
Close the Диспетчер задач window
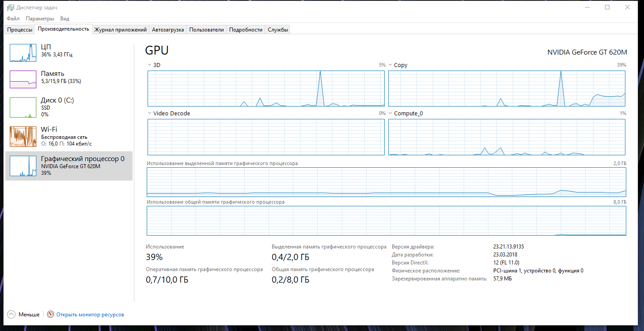628,7
